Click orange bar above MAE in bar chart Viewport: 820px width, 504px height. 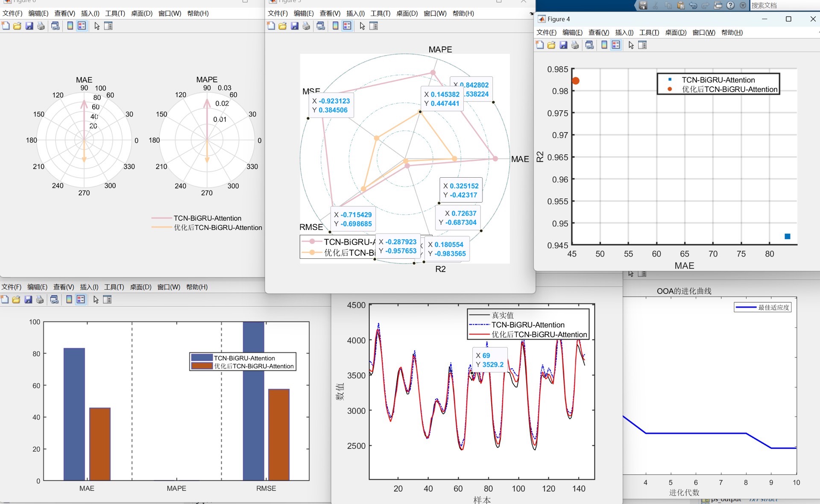[100, 444]
